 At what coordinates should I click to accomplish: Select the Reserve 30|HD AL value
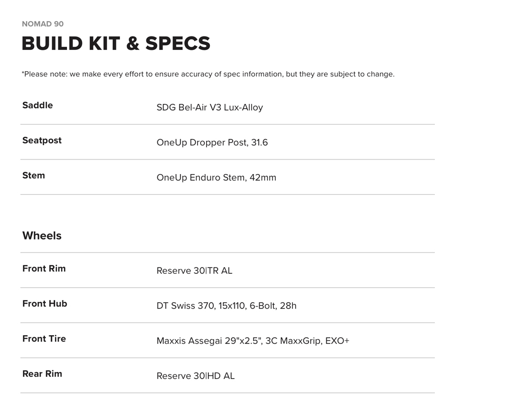[195, 376]
